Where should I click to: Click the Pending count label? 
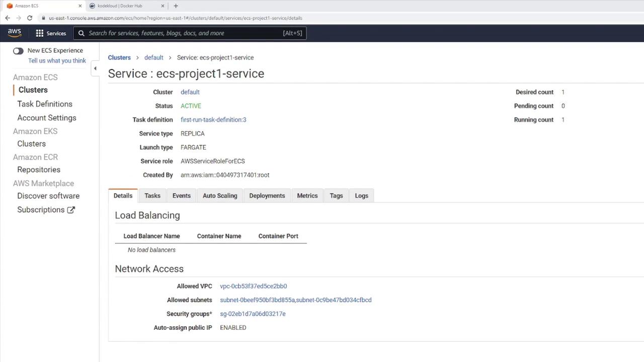[534, 106]
